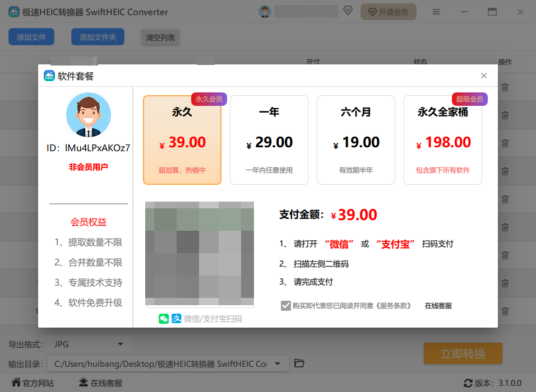Click the version refresh icon
The height and width of the screenshot is (392, 536).
tap(468, 384)
